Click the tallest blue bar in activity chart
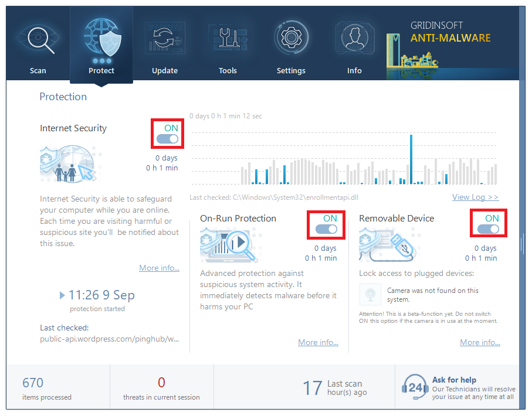Screen dimensions: 532x416 (x=411, y=159)
